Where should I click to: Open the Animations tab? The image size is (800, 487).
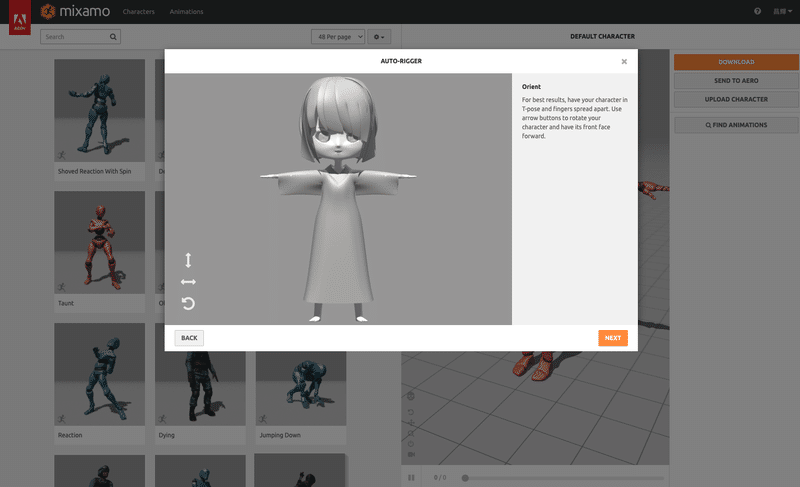pyautogui.click(x=186, y=12)
